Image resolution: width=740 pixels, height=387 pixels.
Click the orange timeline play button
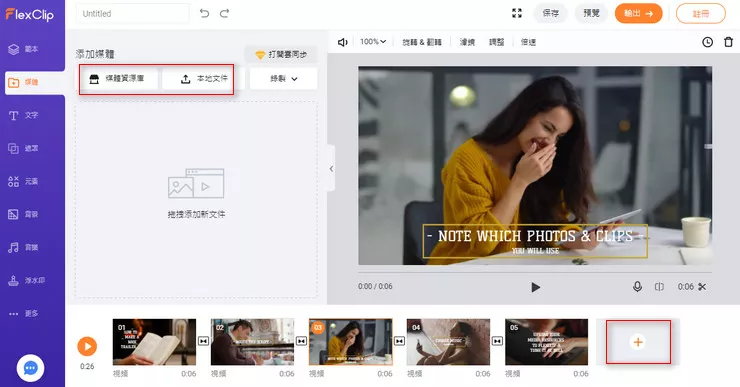click(x=87, y=346)
